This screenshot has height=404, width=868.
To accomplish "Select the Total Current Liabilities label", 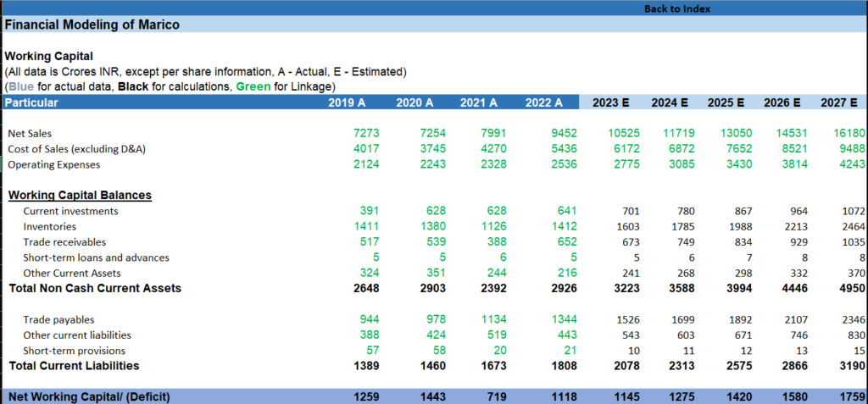I will coord(74,366).
